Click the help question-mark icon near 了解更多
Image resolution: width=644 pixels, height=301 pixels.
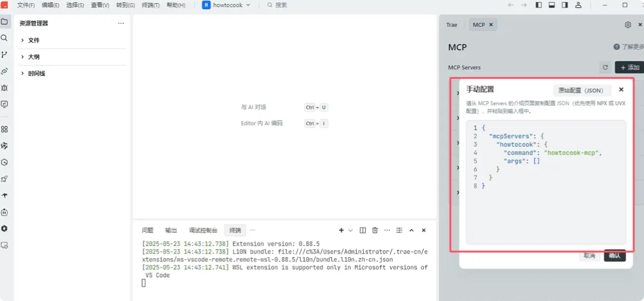(617, 47)
